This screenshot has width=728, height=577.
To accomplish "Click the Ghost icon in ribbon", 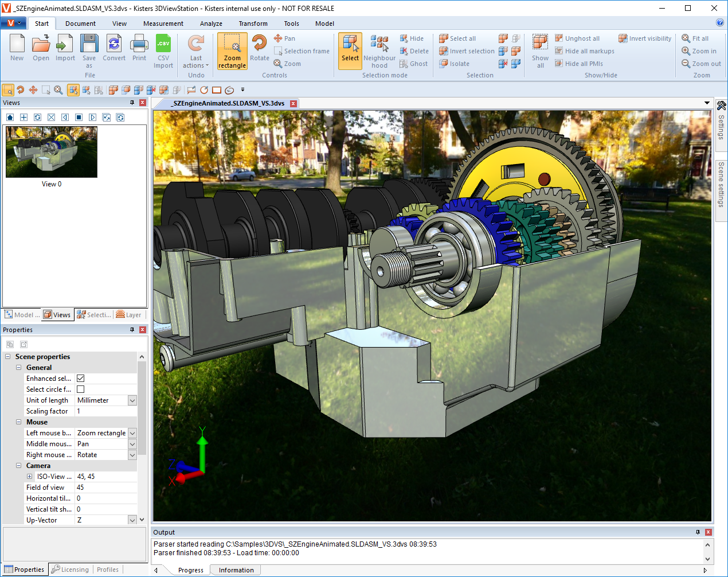I will point(414,64).
